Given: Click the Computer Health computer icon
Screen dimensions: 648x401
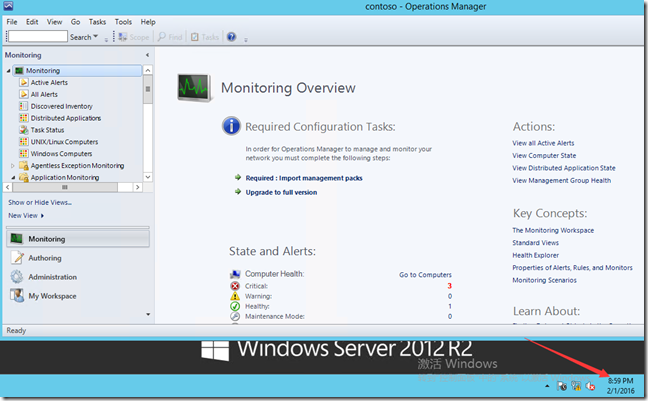Looking at the screenshot, I should pos(235,274).
